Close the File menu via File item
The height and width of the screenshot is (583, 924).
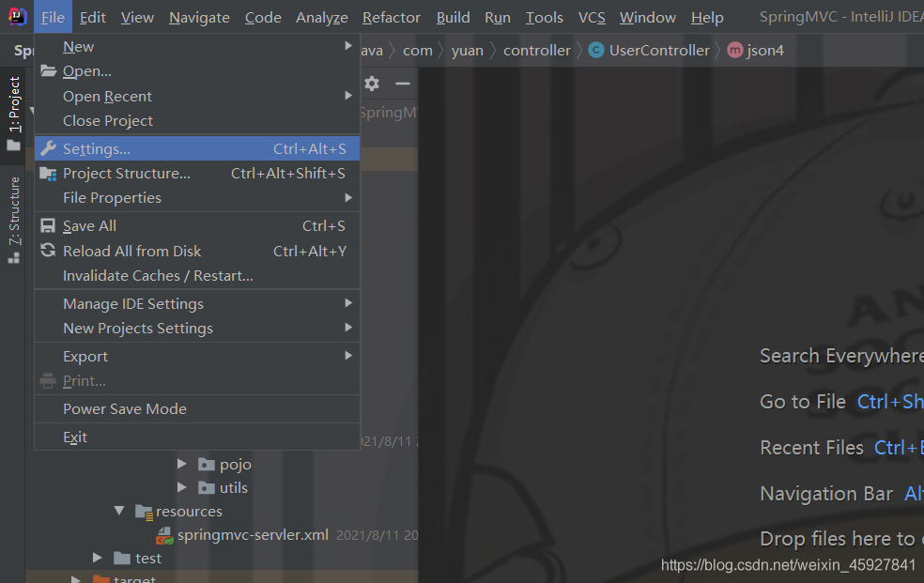pos(53,18)
